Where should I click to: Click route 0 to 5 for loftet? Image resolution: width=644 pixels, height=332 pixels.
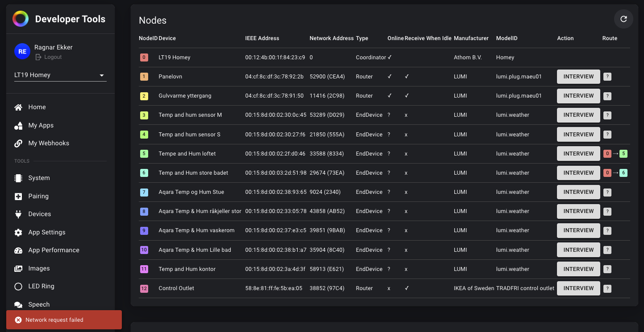click(x=615, y=154)
